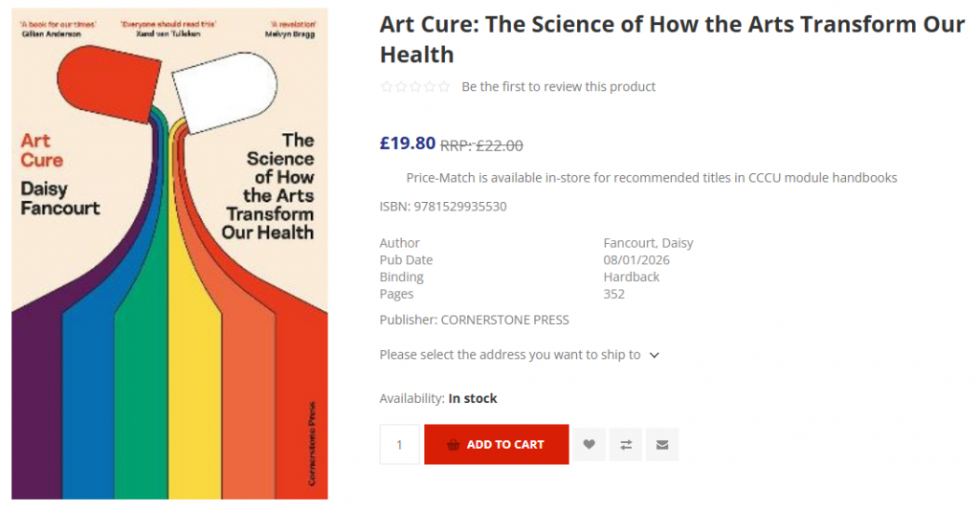Click the crossed-out RRP £22.00 price
The image size is (980, 511).
(x=481, y=145)
